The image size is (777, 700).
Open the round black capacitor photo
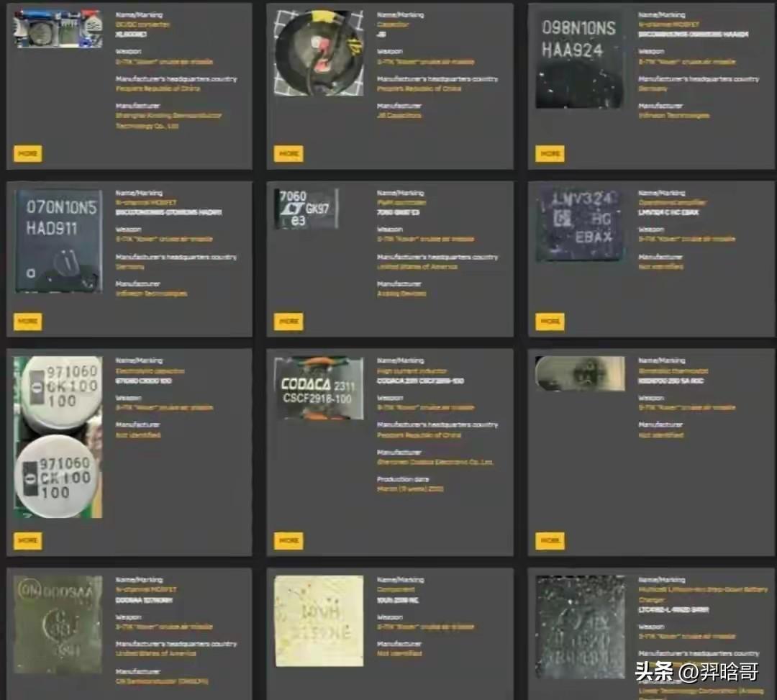319,53
